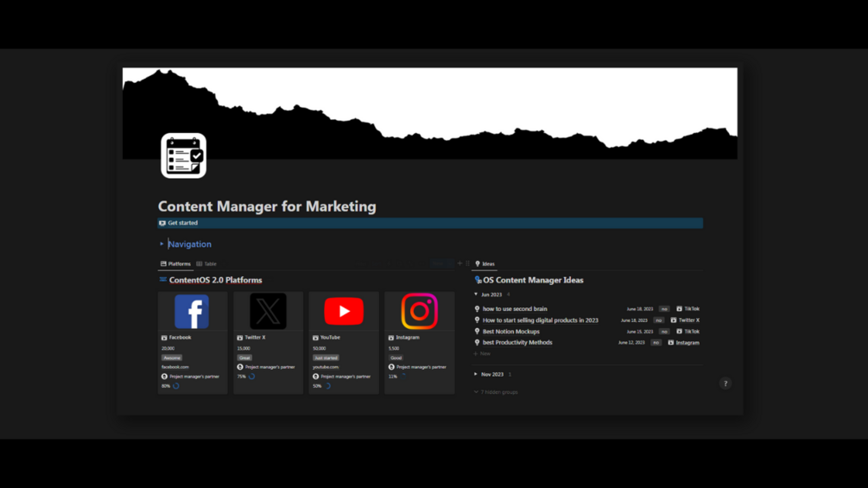The height and width of the screenshot is (488, 868).
Task: Click the lightbulb icon beside 'How to start selling digital products'
Action: point(477,320)
